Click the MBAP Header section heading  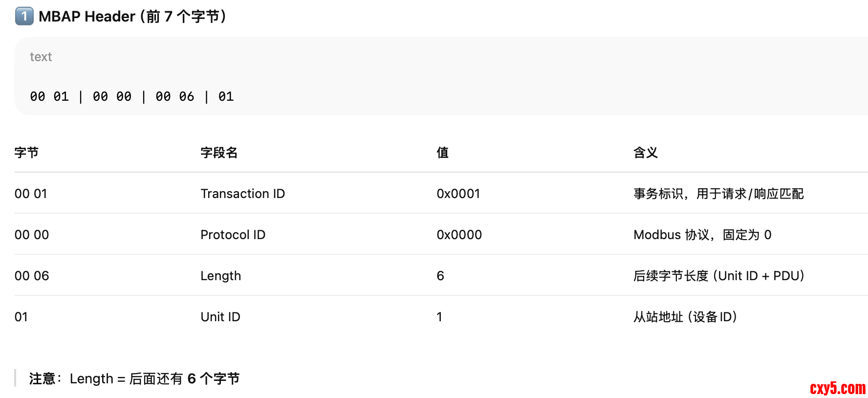click(132, 16)
